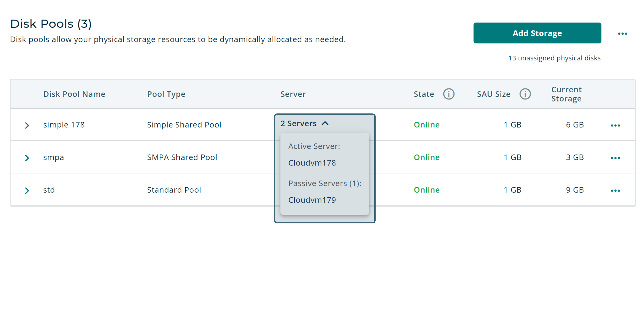The height and width of the screenshot is (324, 644).
Task: Select Cloudvm179 passive server entry
Action: click(312, 200)
